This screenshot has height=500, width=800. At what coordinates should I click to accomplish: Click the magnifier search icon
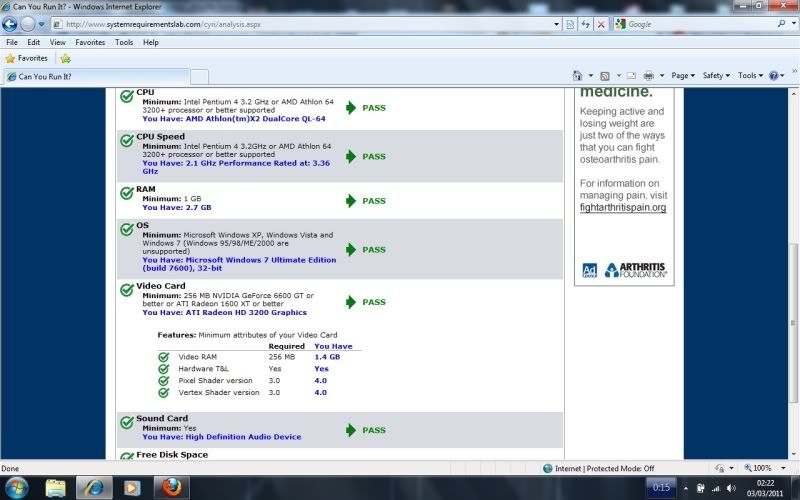(781, 24)
